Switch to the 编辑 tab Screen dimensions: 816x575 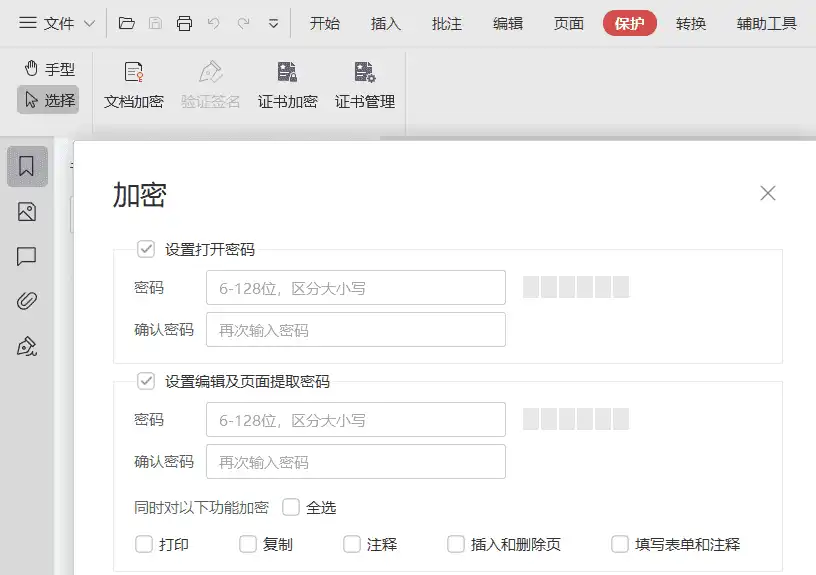(x=508, y=23)
